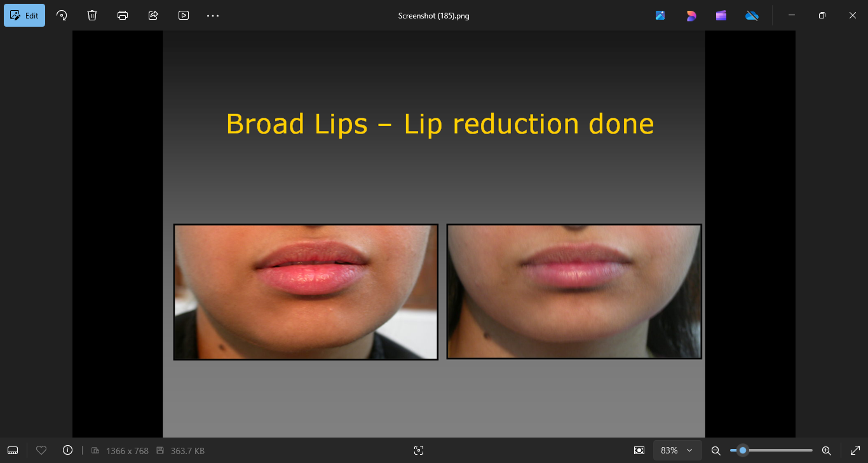Open the Photos gallery app icon

click(x=660, y=15)
